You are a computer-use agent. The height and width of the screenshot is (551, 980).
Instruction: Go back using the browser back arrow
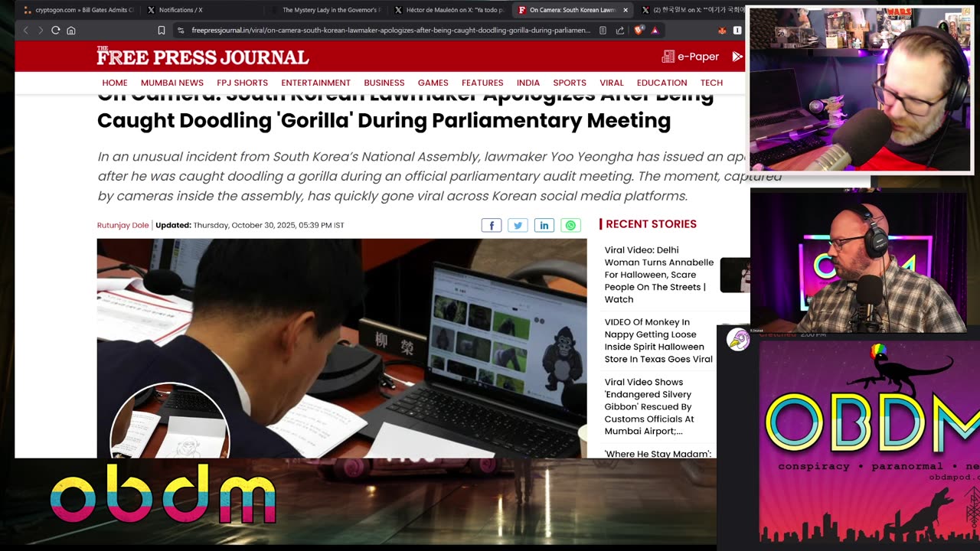(25, 30)
